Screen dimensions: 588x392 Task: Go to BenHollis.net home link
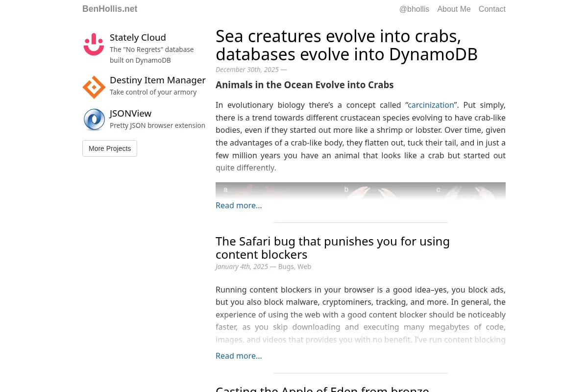[110, 9]
